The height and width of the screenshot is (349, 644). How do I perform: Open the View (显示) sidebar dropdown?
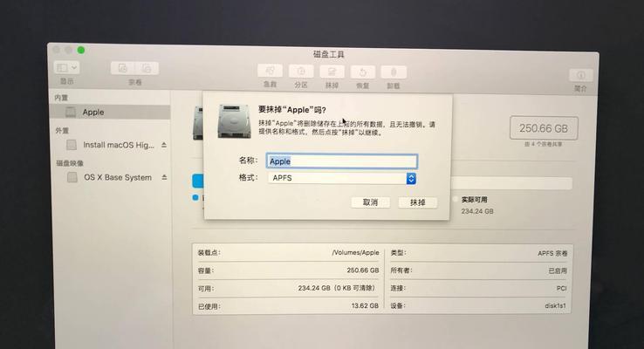click(66, 67)
